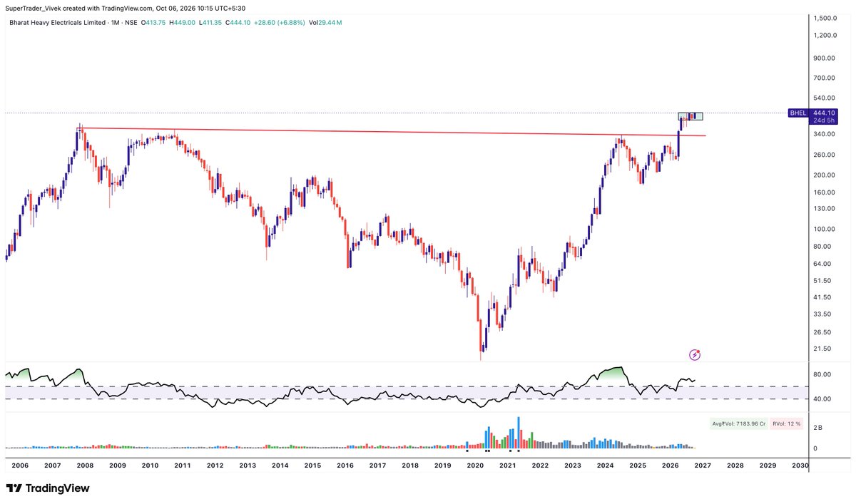Click year 2014 on the time axis
This screenshot has width=856, height=504.
point(280,466)
